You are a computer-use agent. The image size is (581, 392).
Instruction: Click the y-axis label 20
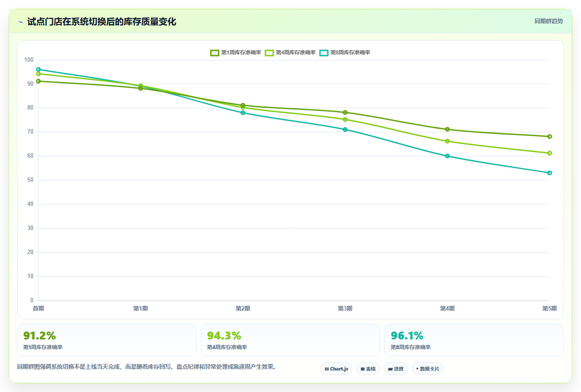(x=31, y=252)
